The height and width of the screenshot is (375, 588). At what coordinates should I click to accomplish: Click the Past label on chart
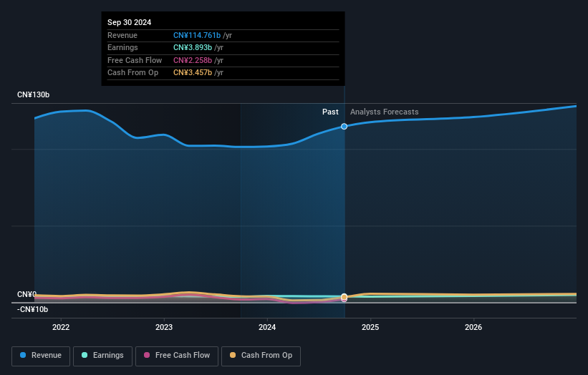[x=330, y=112]
